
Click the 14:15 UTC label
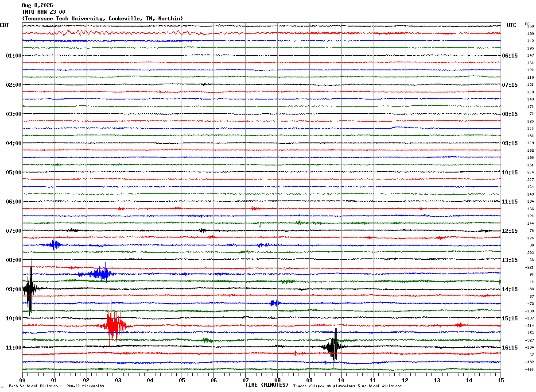coord(509,289)
